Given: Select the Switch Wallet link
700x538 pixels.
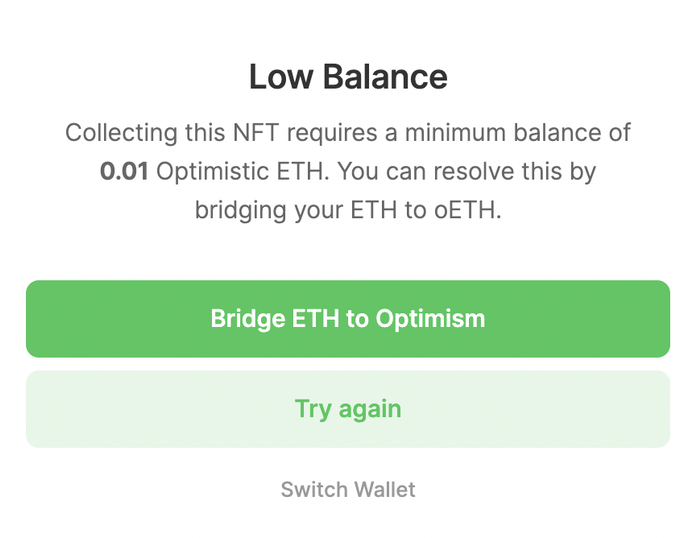Looking at the screenshot, I should [x=347, y=490].
